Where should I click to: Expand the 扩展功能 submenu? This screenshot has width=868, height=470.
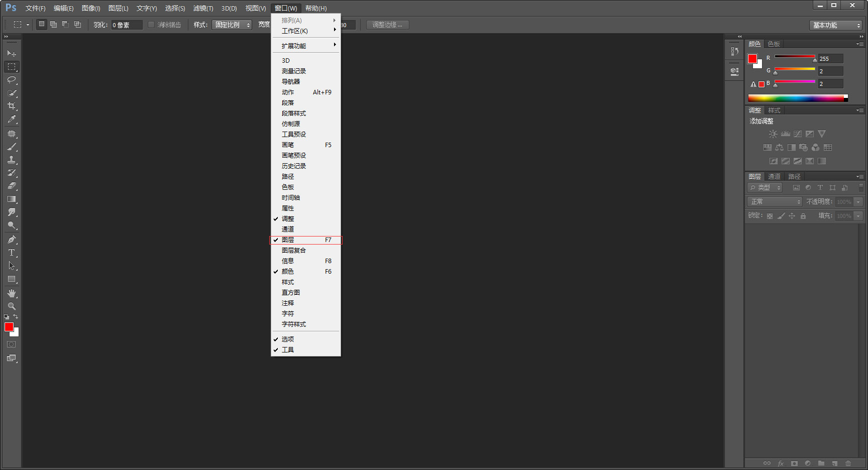pos(306,46)
